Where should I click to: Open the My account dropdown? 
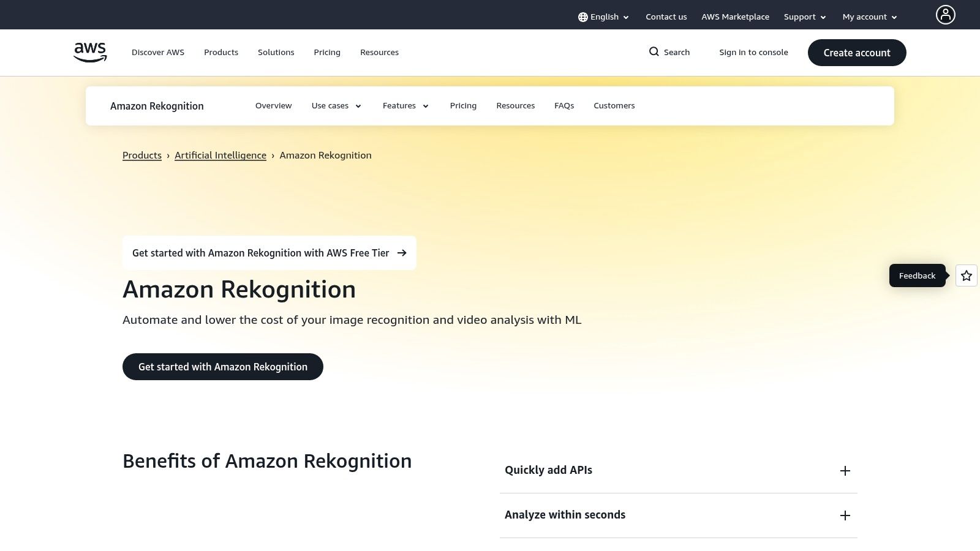869,17
